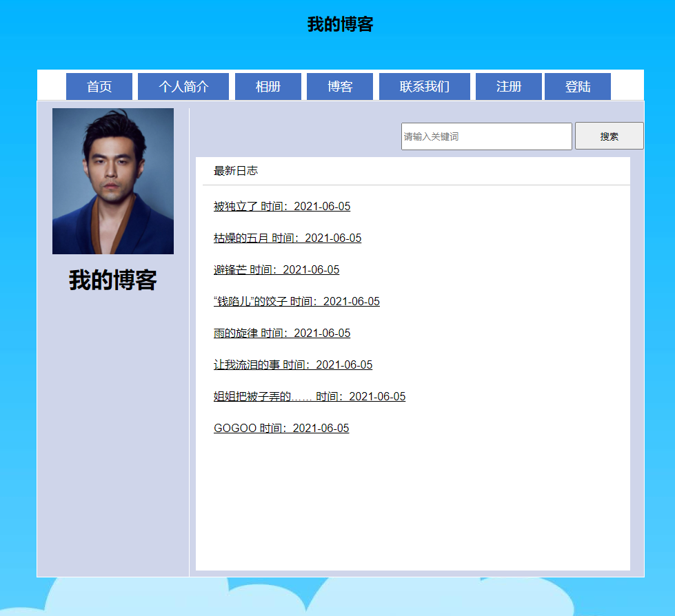Open the 让我流泪的事 post
The height and width of the screenshot is (616, 675).
coord(293,365)
